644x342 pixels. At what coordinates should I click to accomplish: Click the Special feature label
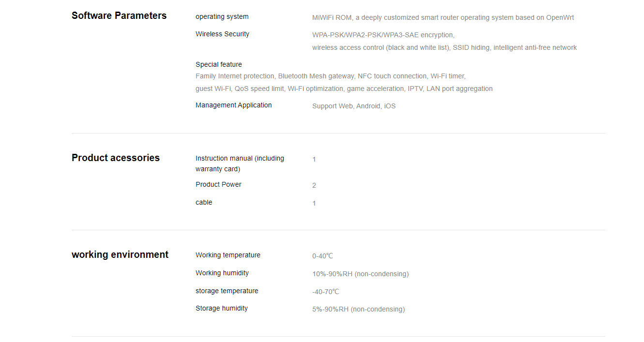[x=219, y=64]
